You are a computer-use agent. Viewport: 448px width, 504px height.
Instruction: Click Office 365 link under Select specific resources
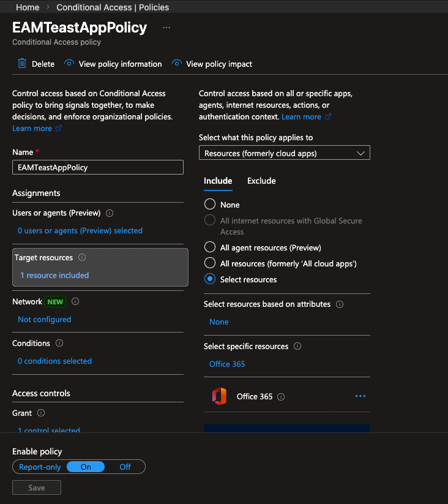[x=227, y=364]
